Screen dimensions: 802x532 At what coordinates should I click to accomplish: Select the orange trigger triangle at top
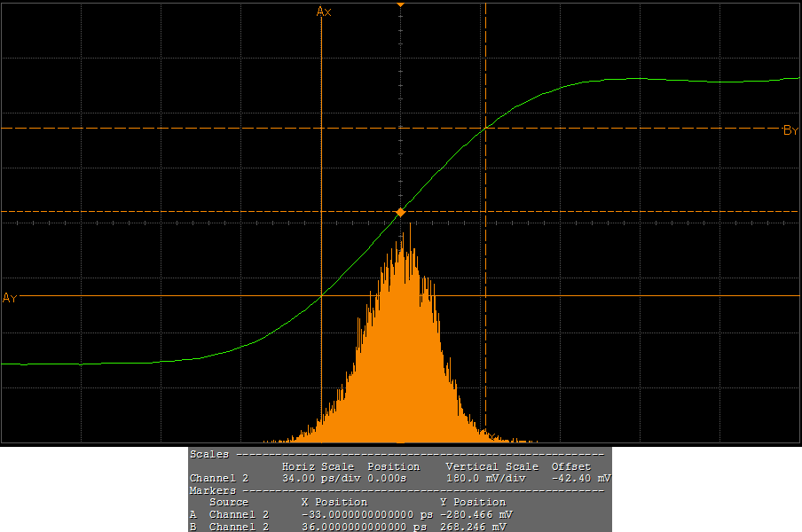401,4
